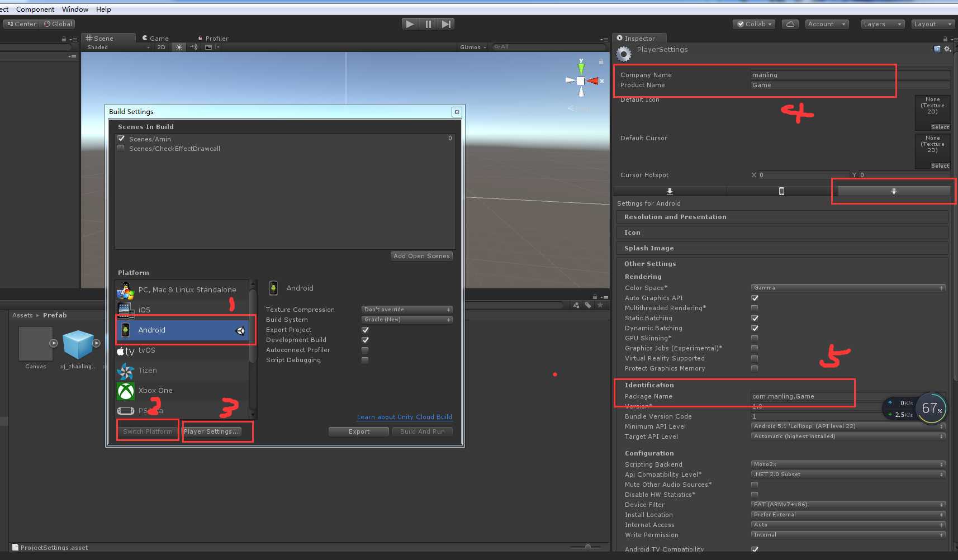Viewport: 958px width, 560px height.
Task: Switch to the Profiler tab
Action: pyautogui.click(x=214, y=39)
